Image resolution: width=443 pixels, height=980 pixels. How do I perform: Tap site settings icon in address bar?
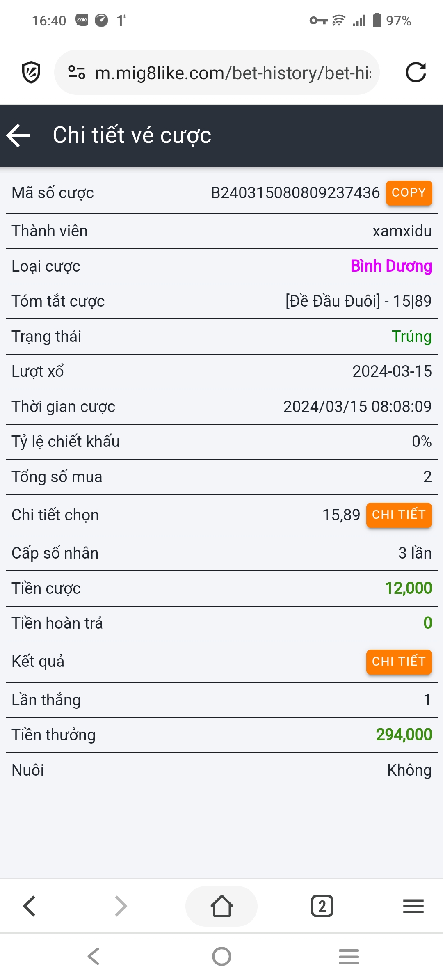coord(77,73)
